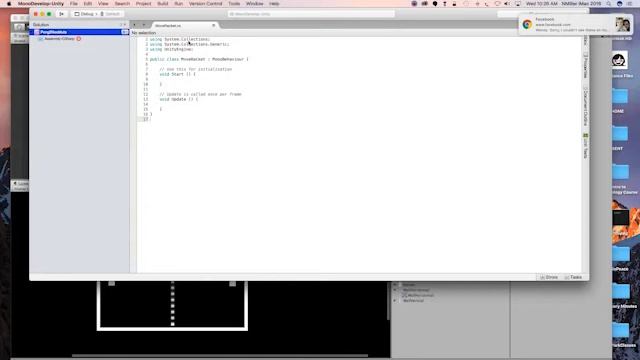Viewport: 640px width, 360px height.
Task: Open the Unit Tests side pad
Action: pyautogui.click(x=585, y=146)
